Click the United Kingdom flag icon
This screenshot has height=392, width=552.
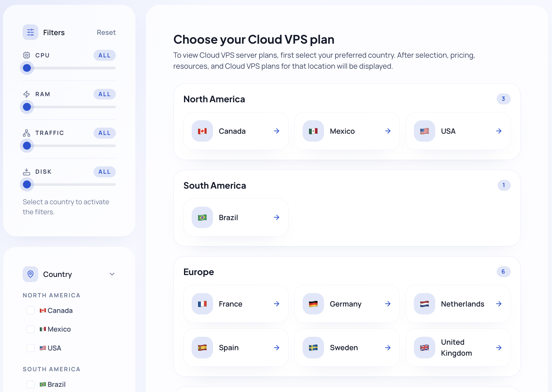pyautogui.click(x=425, y=347)
